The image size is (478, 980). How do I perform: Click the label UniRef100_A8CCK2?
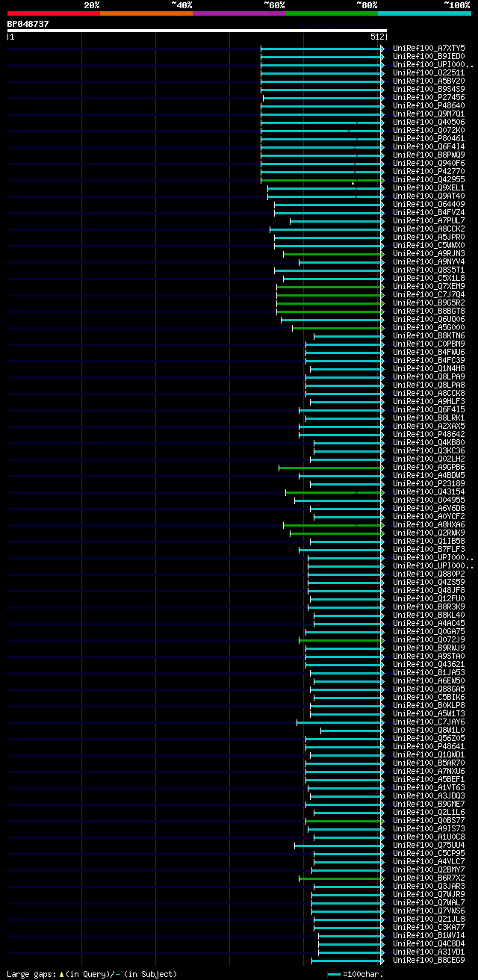pyautogui.click(x=429, y=229)
